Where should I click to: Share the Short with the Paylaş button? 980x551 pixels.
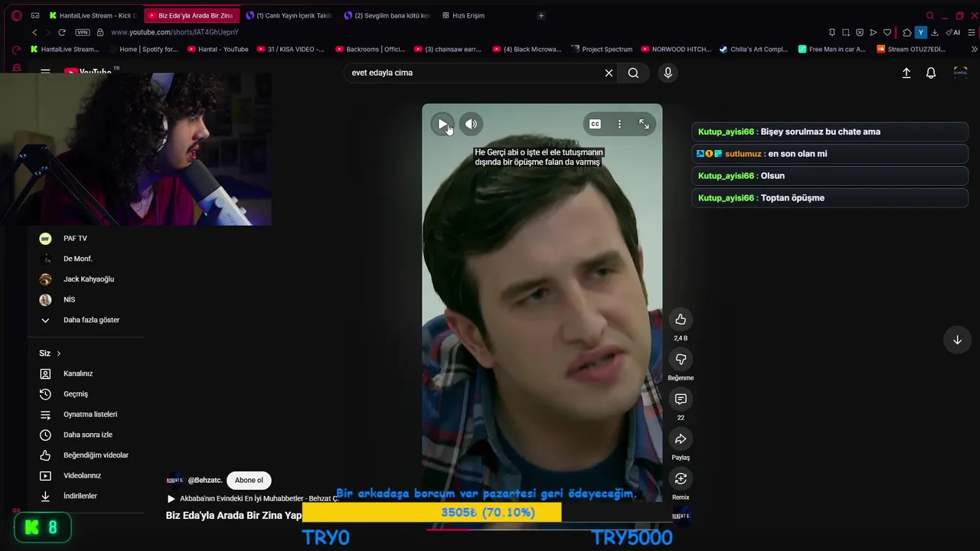[681, 439]
